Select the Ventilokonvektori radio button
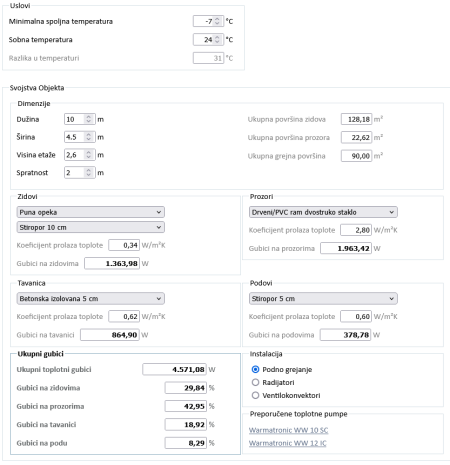The image size is (450, 465). point(255,395)
